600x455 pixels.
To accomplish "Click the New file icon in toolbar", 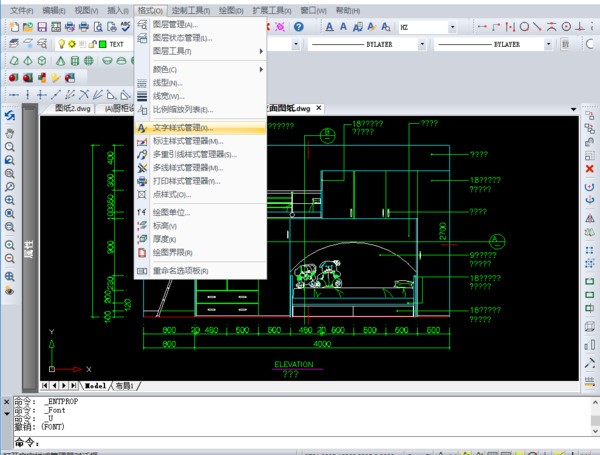I will click(15, 27).
